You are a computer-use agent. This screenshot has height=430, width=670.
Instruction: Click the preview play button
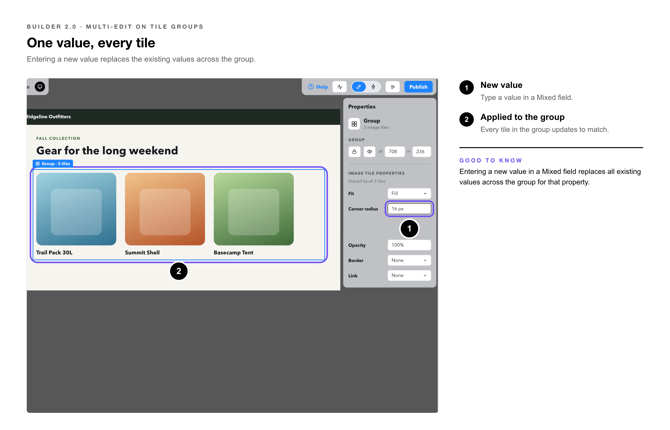(393, 87)
